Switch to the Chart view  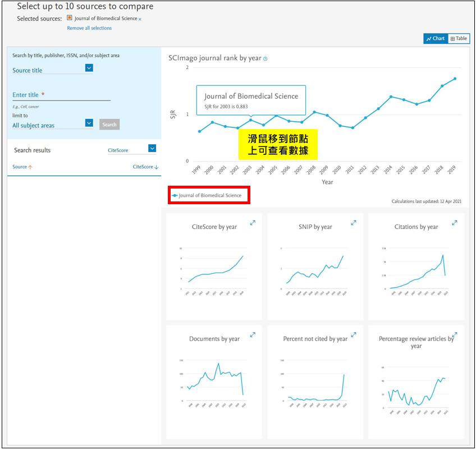coord(436,39)
